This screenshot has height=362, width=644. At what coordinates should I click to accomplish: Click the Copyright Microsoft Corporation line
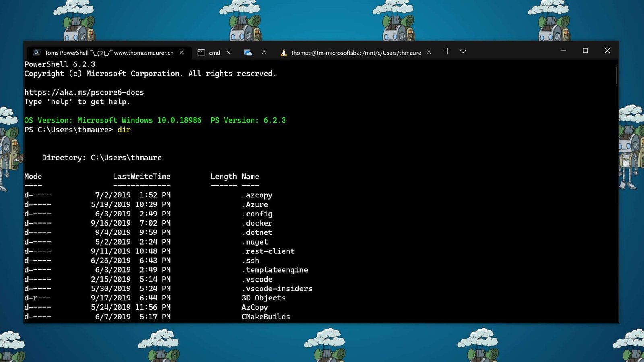point(151,74)
